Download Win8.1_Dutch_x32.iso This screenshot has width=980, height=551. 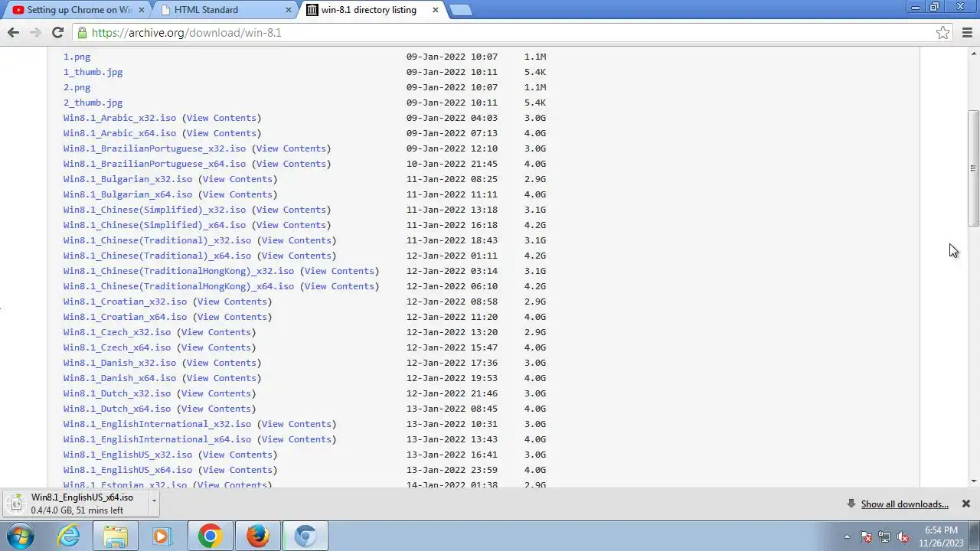117,393
